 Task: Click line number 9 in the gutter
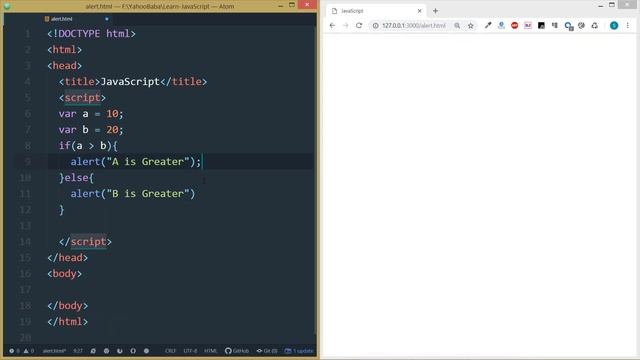(x=28, y=162)
